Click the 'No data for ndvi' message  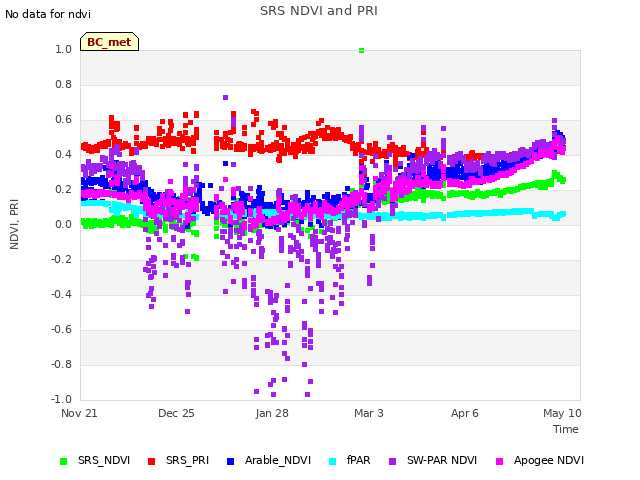[x=48, y=14]
